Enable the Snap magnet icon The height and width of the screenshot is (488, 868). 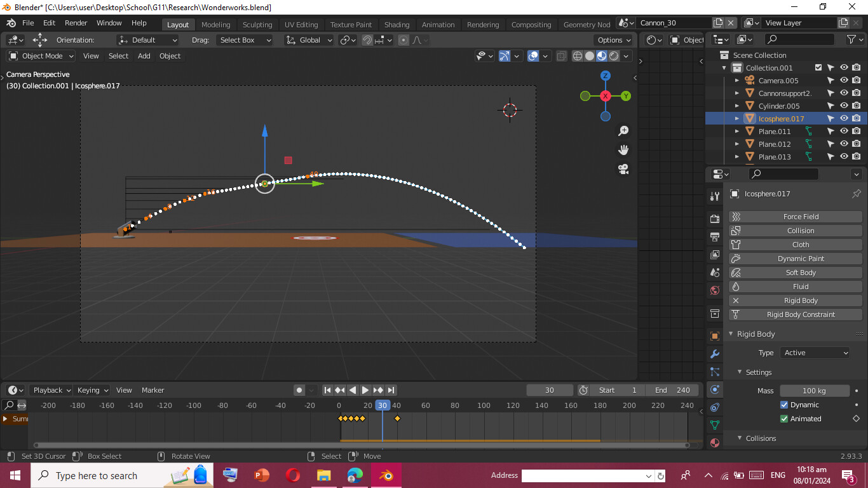pos(367,40)
